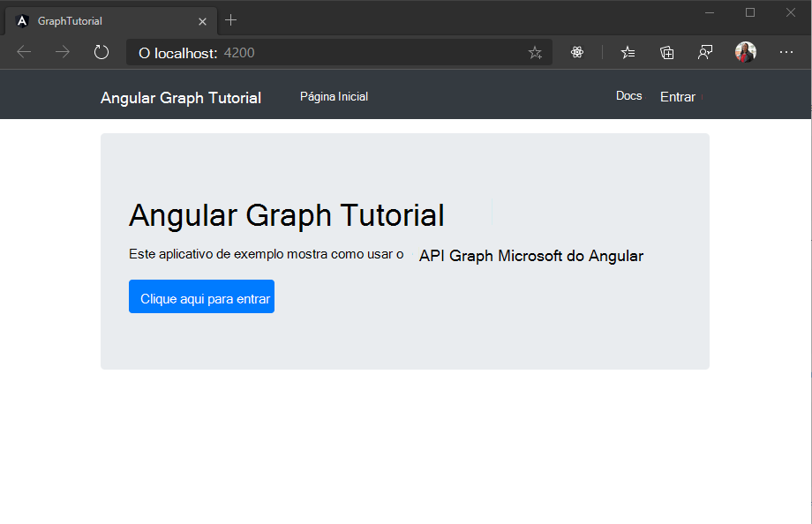Click the browser back arrow
The height and width of the screenshot is (524, 812).
coord(24,52)
